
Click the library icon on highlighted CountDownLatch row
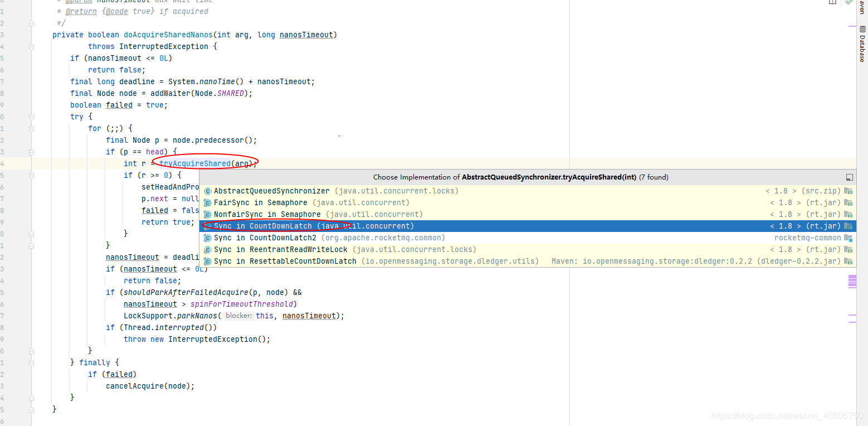coord(848,226)
